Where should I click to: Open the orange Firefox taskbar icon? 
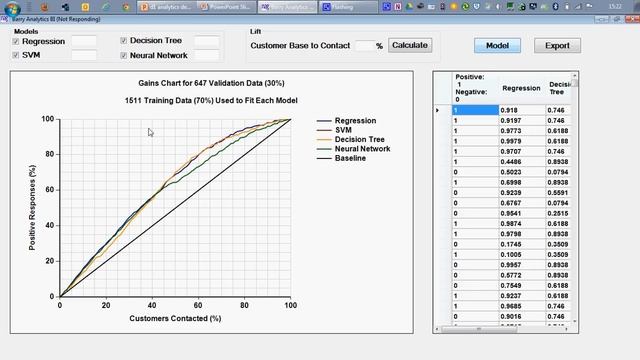coord(44,7)
